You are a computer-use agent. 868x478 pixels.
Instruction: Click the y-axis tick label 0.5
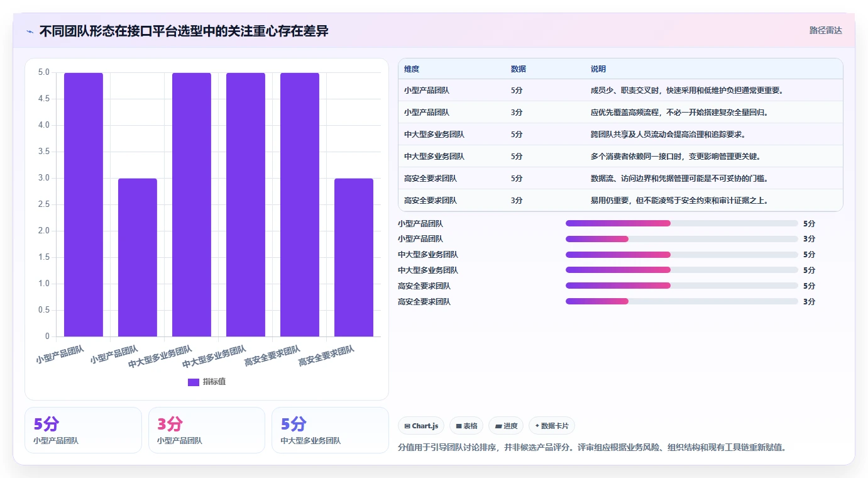tap(43, 310)
